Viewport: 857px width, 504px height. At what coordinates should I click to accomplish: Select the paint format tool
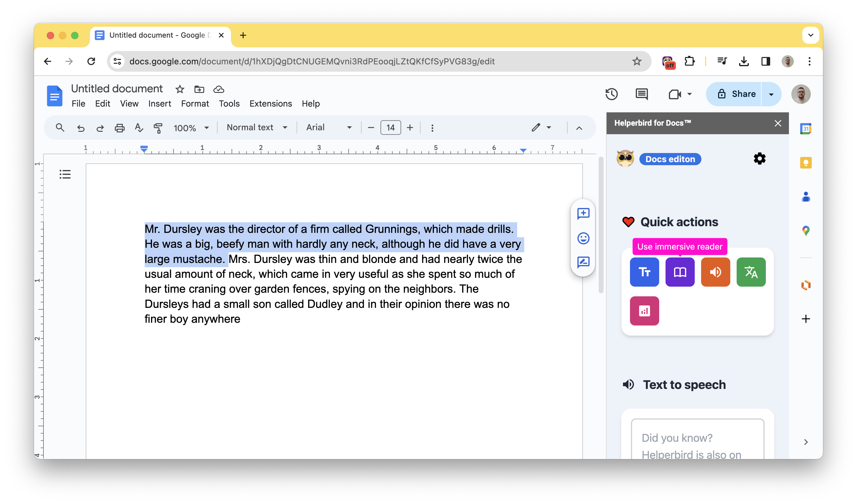tap(158, 128)
